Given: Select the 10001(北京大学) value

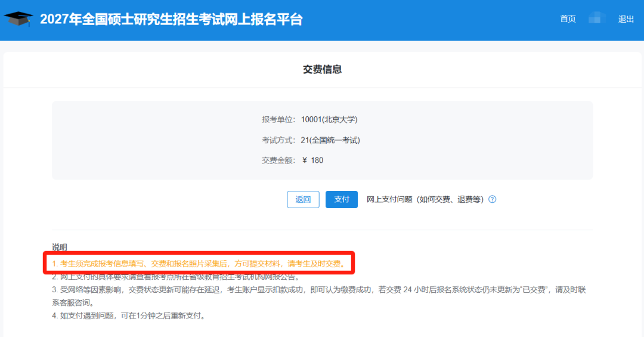Looking at the screenshot, I should [x=329, y=120].
